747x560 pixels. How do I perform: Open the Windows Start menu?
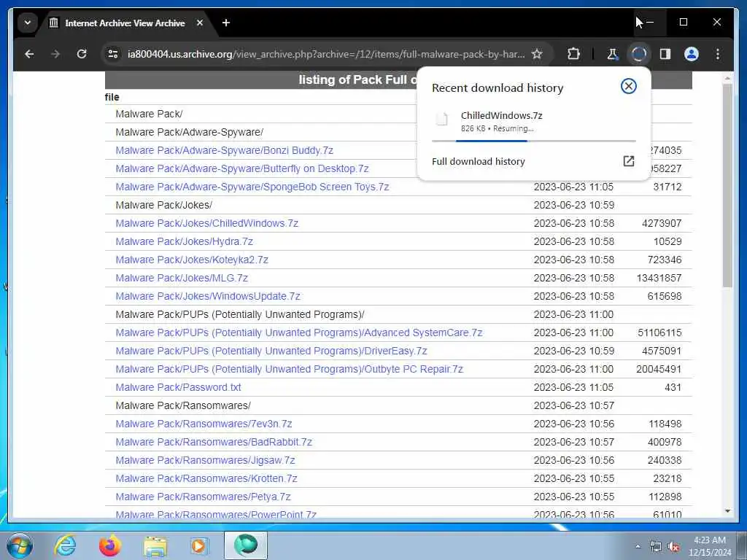[19, 545]
